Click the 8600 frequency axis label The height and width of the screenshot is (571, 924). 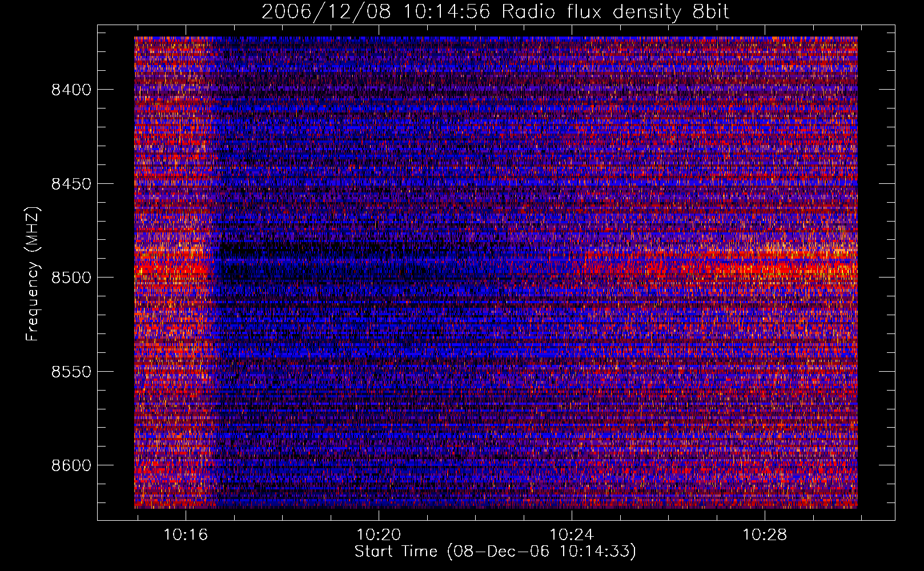(x=71, y=466)
